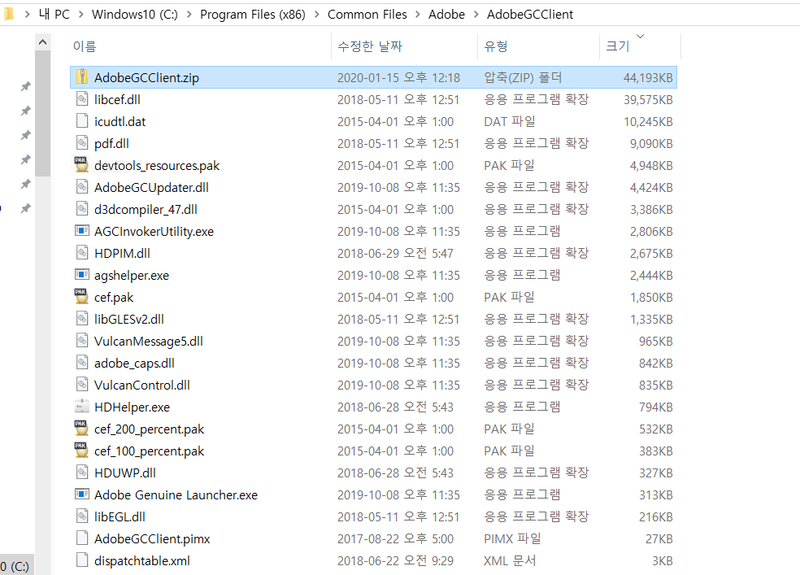Click the AdobeGCClient.pimx file icon
800x575 pixels.
[x=82, y=538]
